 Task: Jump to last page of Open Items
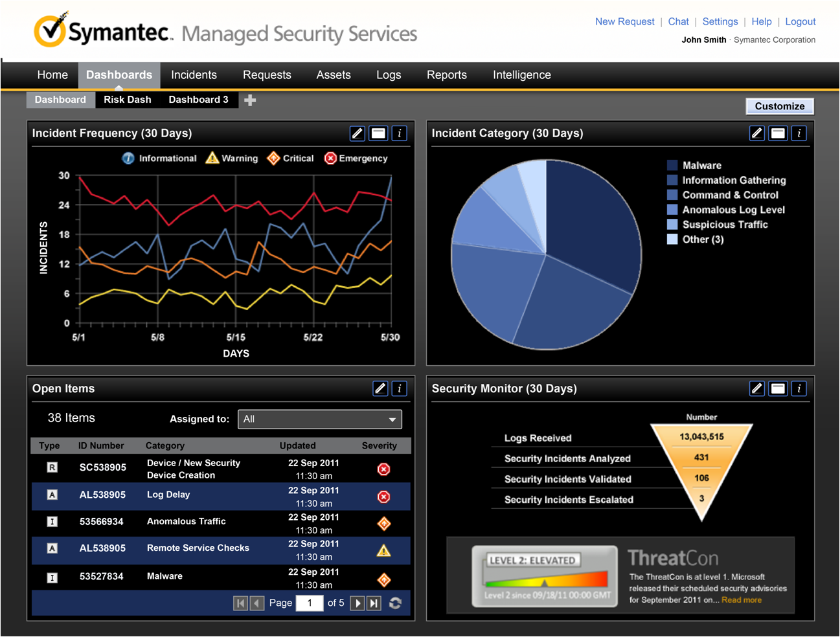374,603
